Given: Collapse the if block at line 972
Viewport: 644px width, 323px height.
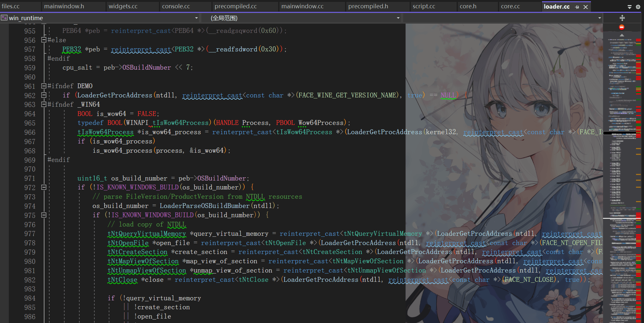Looking at the screenshot, I should pos(44,187).
